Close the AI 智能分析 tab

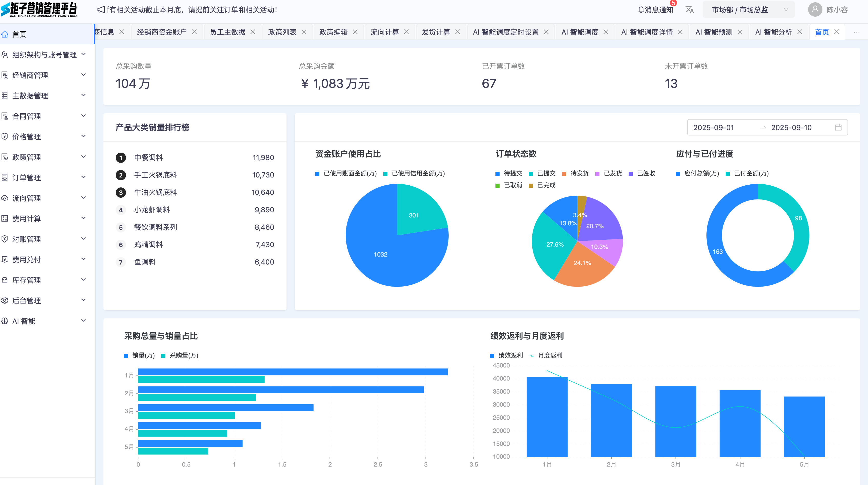[800, 32]
